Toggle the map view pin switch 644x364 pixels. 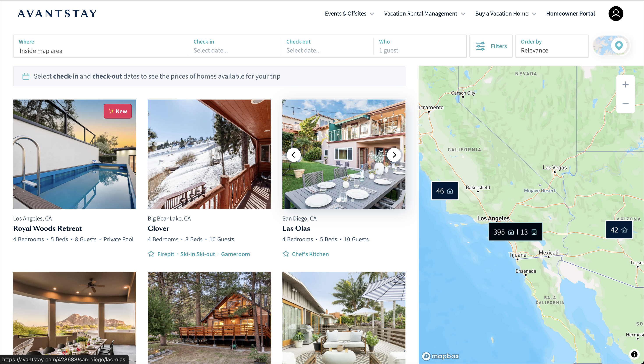tap(611, 46)
